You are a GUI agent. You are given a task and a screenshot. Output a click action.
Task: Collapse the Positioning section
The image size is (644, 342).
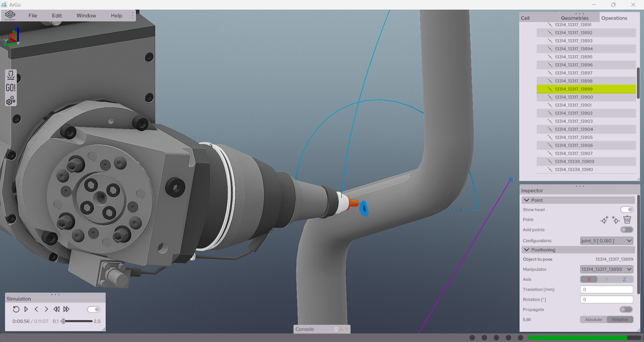(527, 250)
